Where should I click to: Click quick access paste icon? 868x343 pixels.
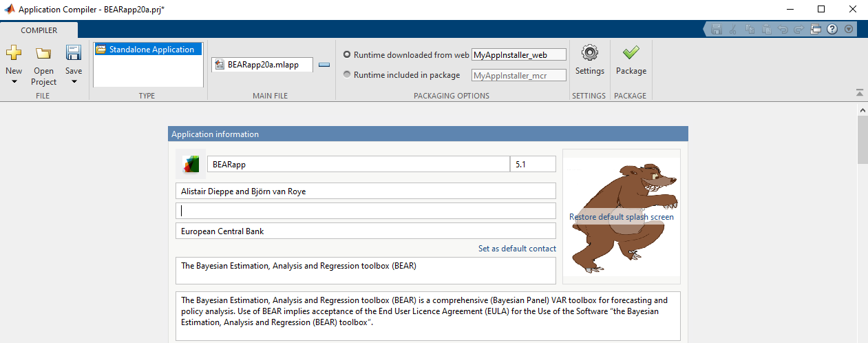766,30
